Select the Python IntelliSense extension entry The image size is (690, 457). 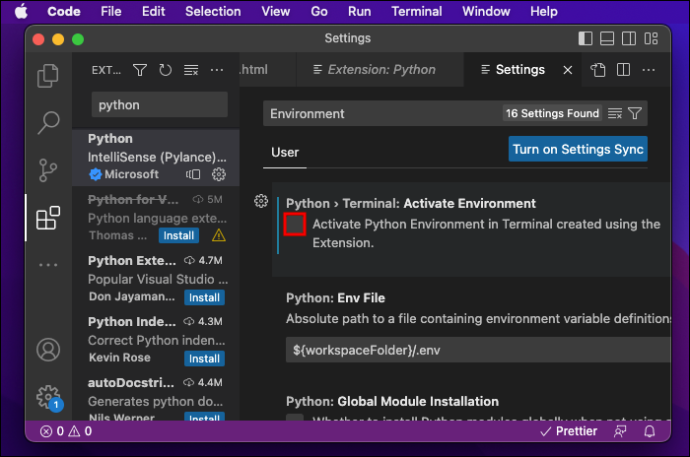pyautogui.click(x=156, y=157)
